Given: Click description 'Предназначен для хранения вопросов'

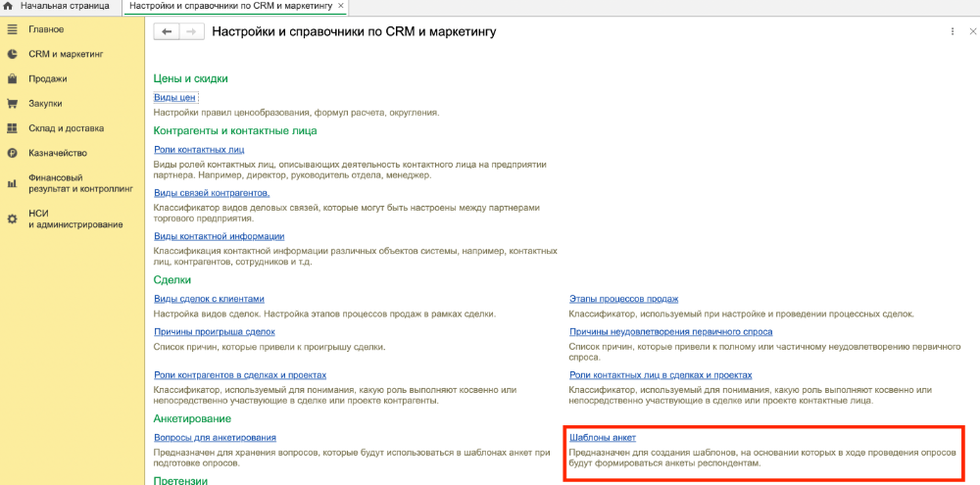Looking at the screenshot, I should 352,459.
